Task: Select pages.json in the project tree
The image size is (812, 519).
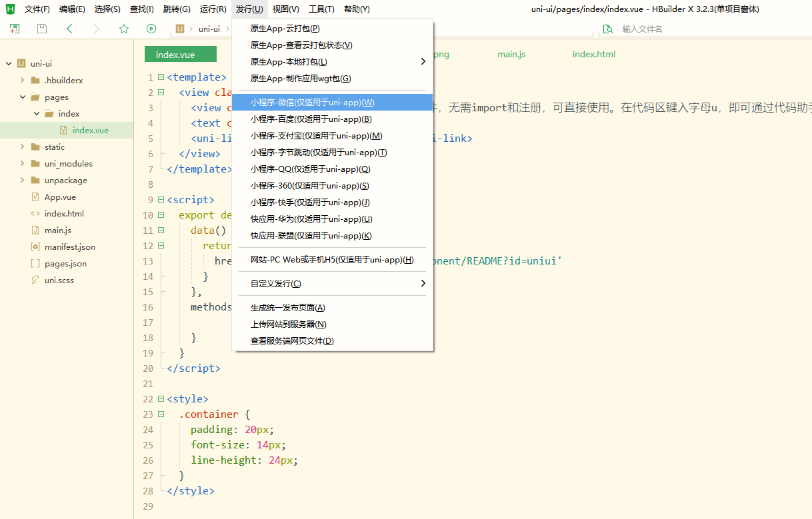Action: pos(67,263)
